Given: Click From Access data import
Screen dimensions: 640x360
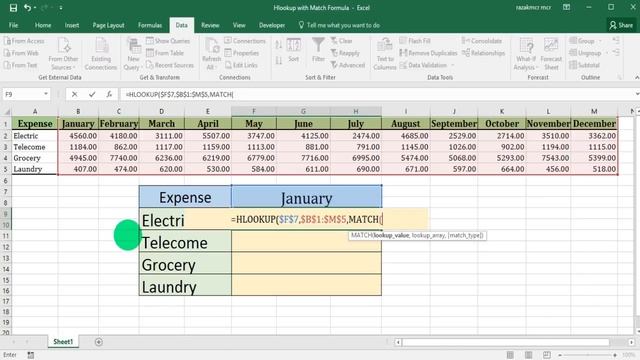Looking at the screenshot, I should pyautogui.click(x=24, y=41).
